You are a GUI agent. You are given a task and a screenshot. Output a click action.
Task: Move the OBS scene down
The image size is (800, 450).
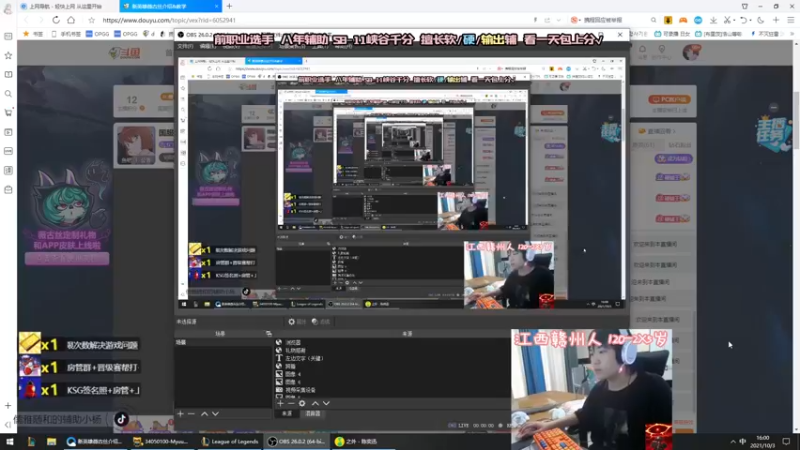pos(215,414)
